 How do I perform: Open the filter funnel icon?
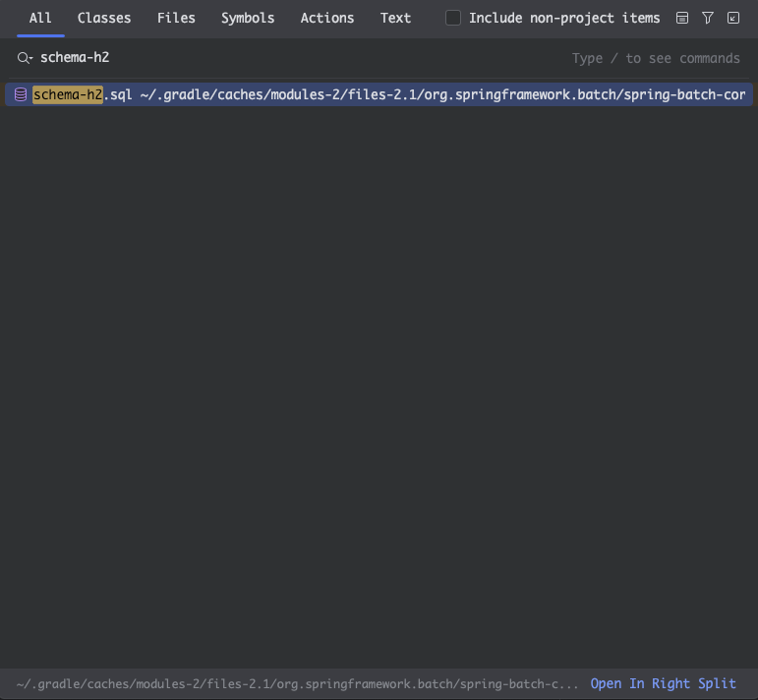coord(708,19)
